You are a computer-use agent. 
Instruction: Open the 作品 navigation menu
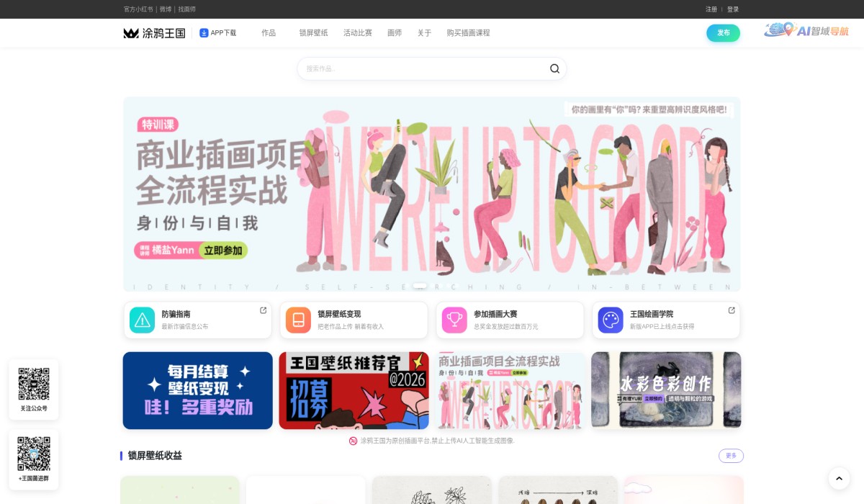click(x=269, y=33)
